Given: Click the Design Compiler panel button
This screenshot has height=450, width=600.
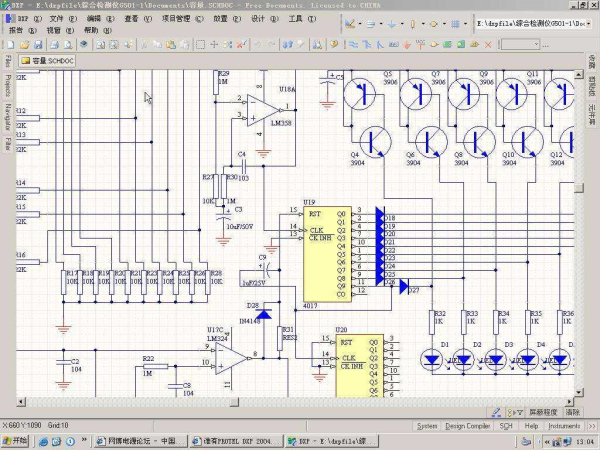Looking at the screenshot, I should 467,426.
